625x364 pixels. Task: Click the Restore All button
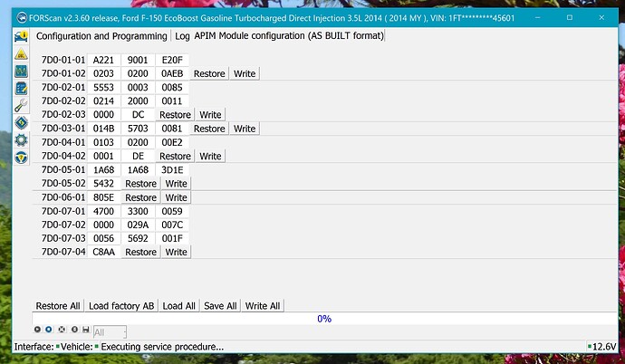point(58,306)
